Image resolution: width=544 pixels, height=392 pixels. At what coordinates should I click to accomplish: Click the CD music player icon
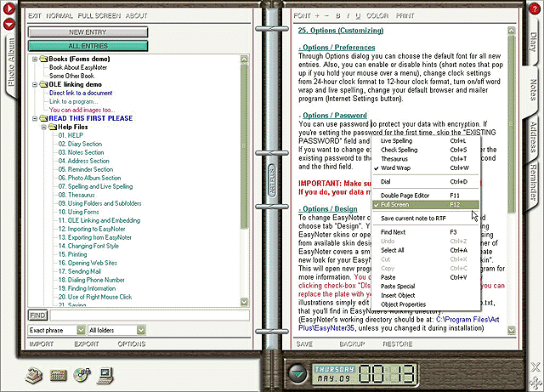(82, 375)
